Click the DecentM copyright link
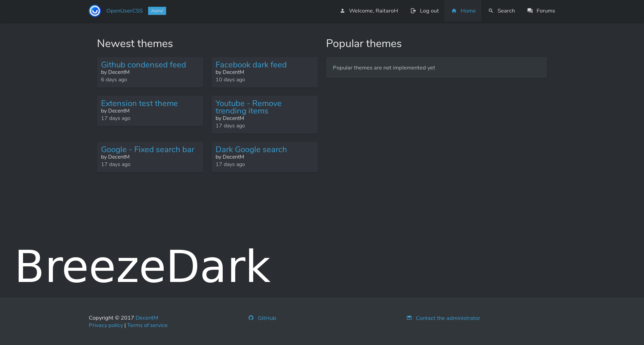The width and height of the screenshot is (644, 345). coord(147,318)
